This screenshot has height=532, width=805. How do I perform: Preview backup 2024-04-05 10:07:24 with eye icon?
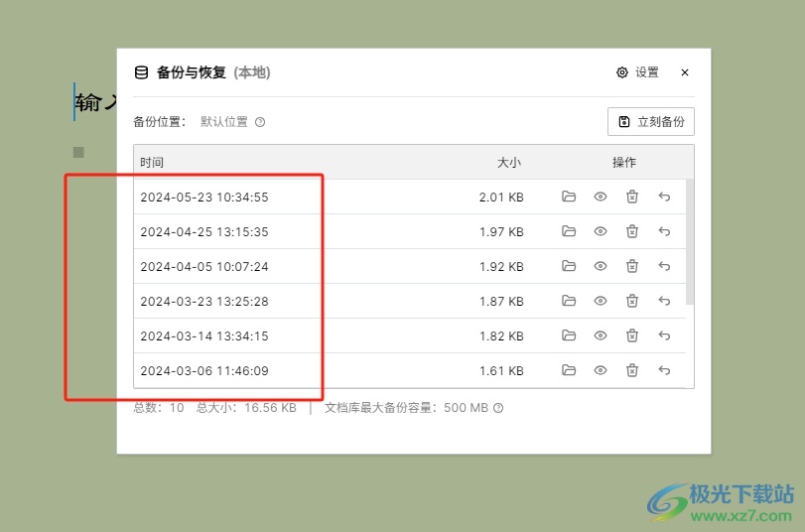601,266
